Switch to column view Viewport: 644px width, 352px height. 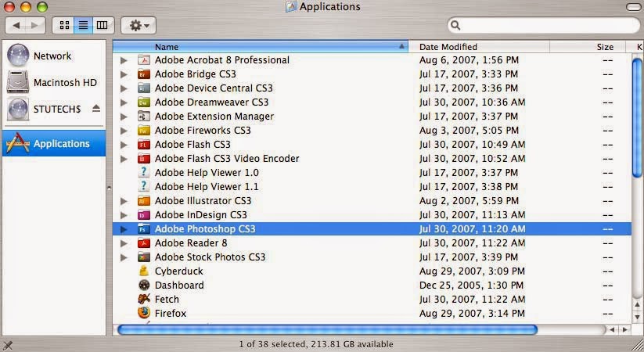[103, 26]
